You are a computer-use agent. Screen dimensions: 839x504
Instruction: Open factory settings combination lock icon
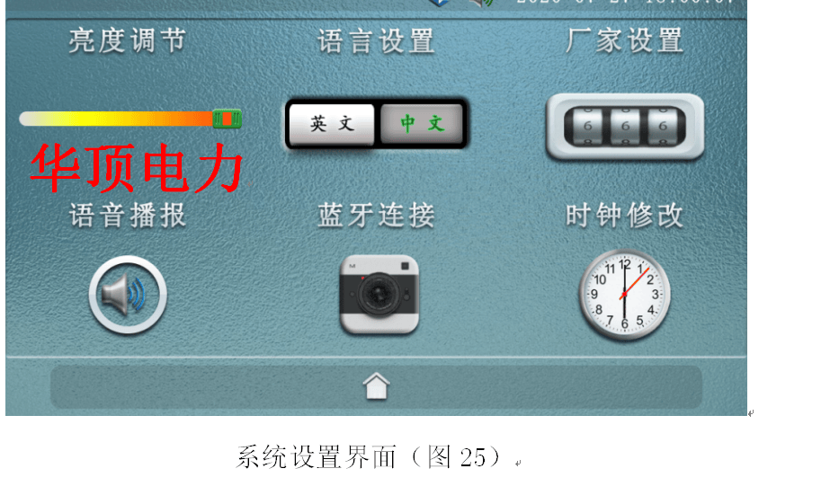point(625,127)
